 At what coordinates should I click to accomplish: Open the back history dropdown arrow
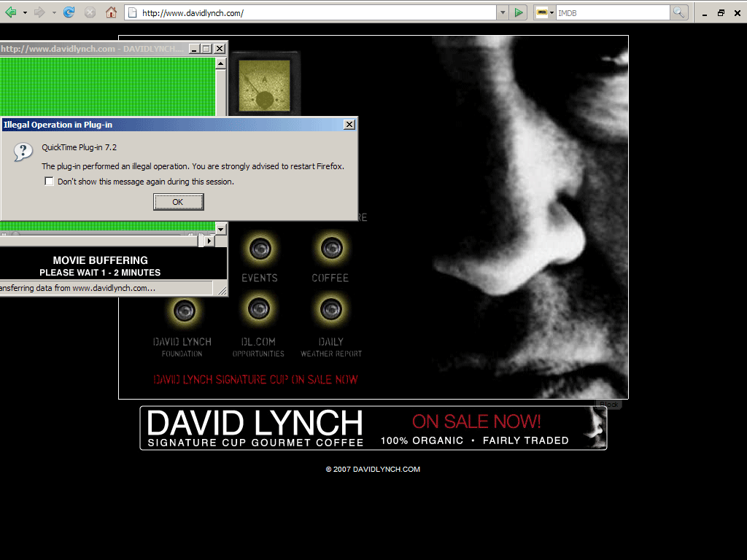[25, 13]
